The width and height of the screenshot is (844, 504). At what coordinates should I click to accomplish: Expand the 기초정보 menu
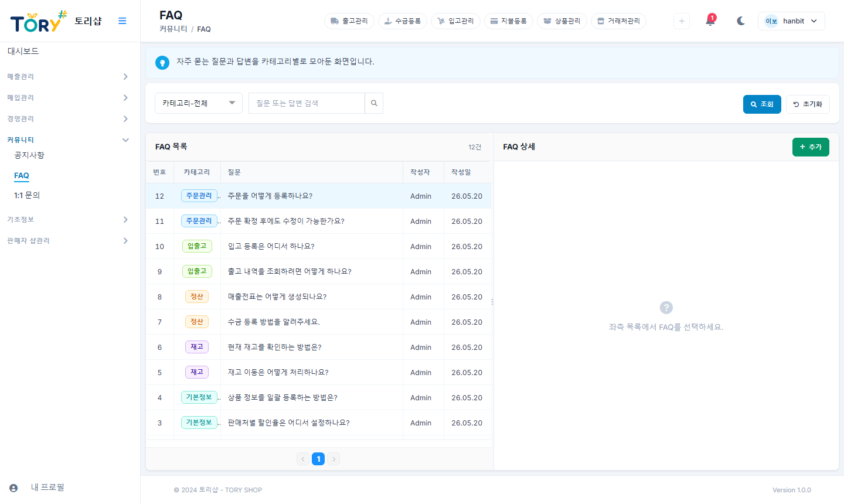(68, 220)
